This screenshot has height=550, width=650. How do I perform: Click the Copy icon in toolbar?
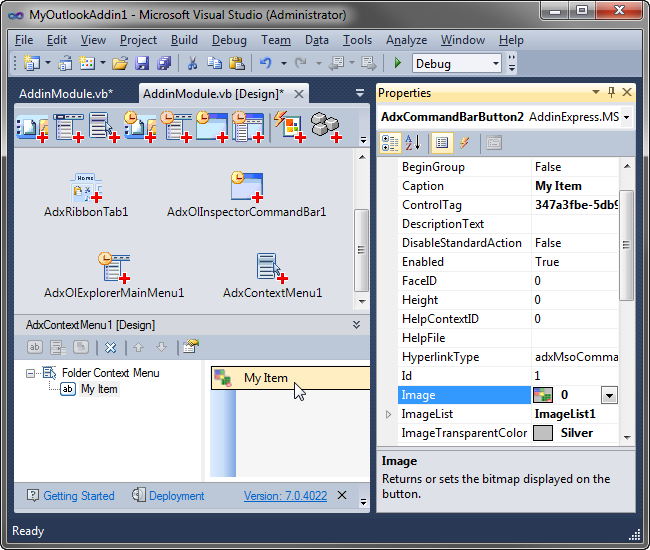[x=214, y=63]
